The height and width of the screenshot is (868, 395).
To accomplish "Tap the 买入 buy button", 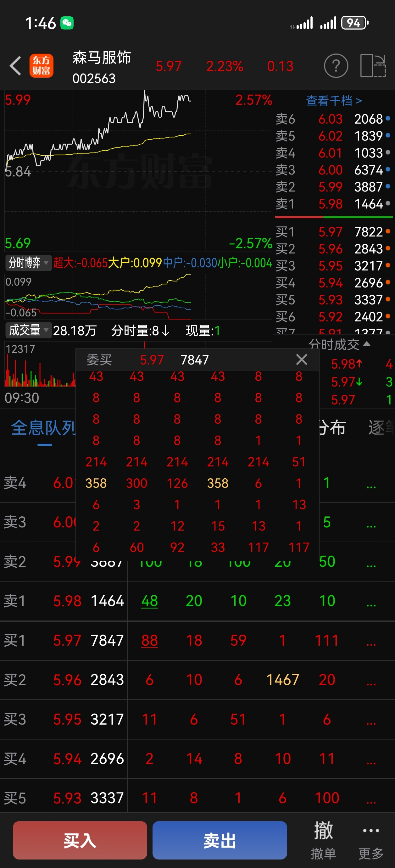I will (80, 840).
